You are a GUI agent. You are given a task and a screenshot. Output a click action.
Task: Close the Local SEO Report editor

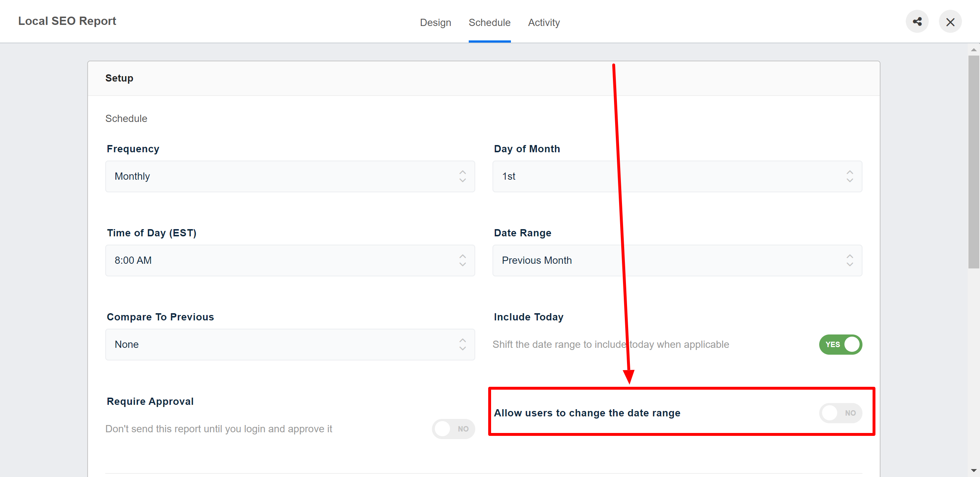(x=950, y=22)
